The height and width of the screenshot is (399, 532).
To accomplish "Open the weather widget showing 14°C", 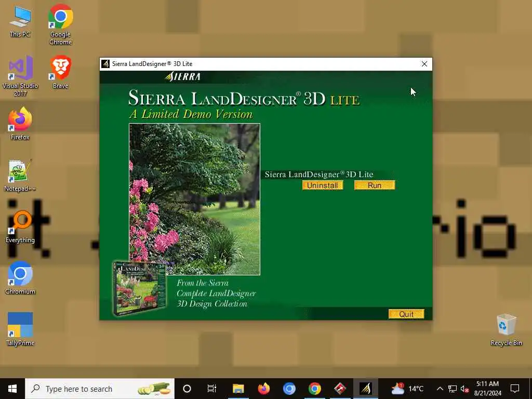I will [407, 389].
